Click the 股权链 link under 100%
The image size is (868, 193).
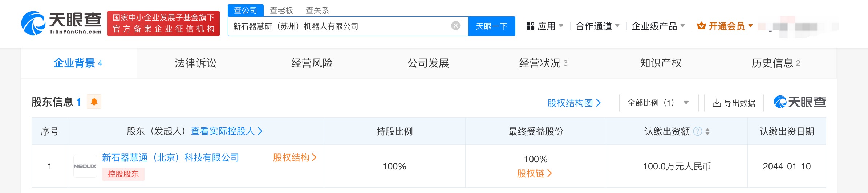535,174
